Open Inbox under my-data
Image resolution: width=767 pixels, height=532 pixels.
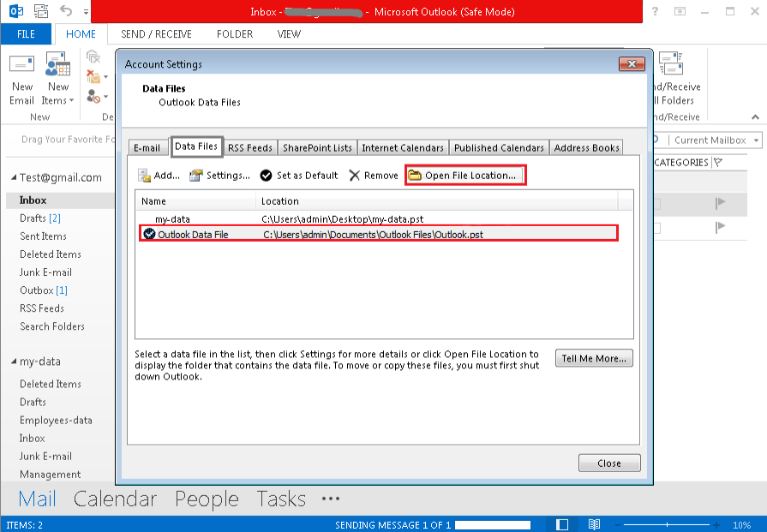[33, 439]
